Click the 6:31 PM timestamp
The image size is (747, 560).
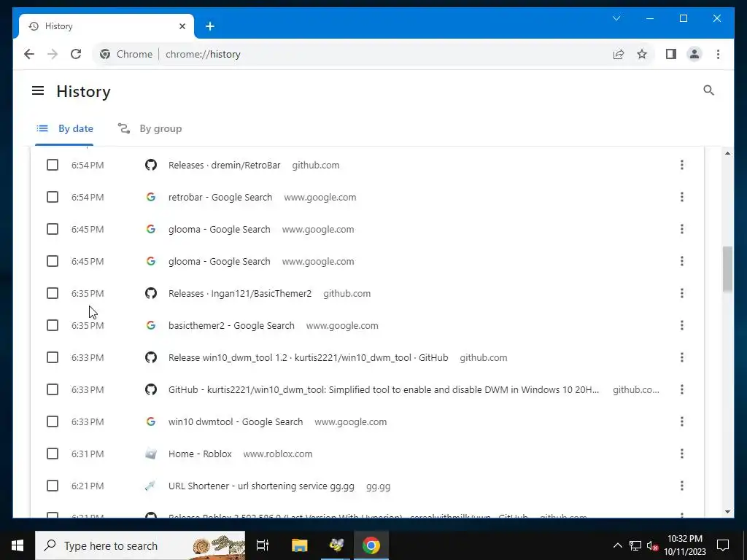pyautogui.click(x=88, y=454)
